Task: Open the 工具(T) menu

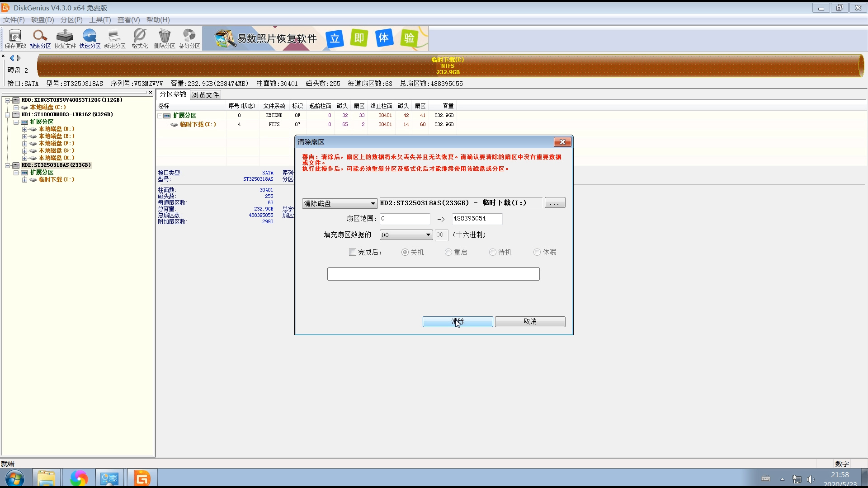Action: 99,20
